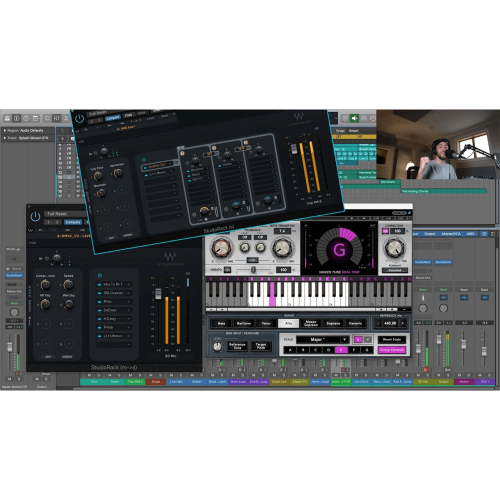Bypass the H-Delay plugin slot
This screenshot has height=500, width=500.
[x=100, y=319]
